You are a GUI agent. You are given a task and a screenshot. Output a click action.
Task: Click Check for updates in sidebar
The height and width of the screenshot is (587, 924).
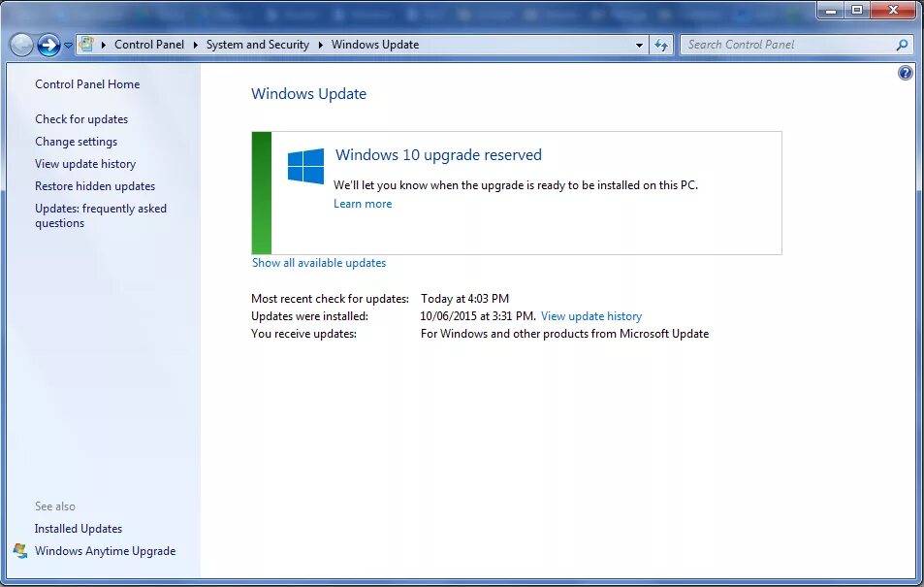(81, 119)
